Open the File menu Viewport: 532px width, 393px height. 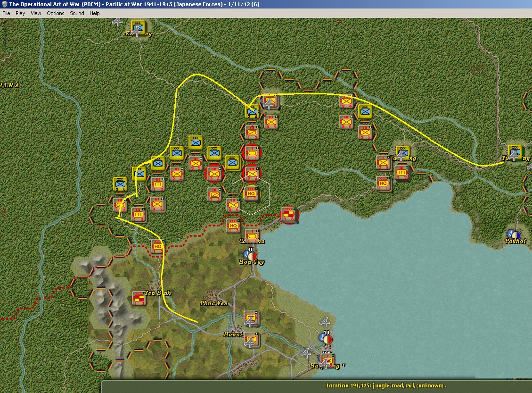(6, 13)
